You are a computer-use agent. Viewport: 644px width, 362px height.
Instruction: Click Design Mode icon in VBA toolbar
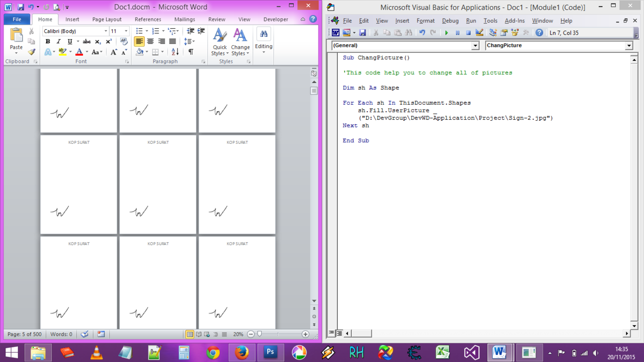[x=479, y=33]
